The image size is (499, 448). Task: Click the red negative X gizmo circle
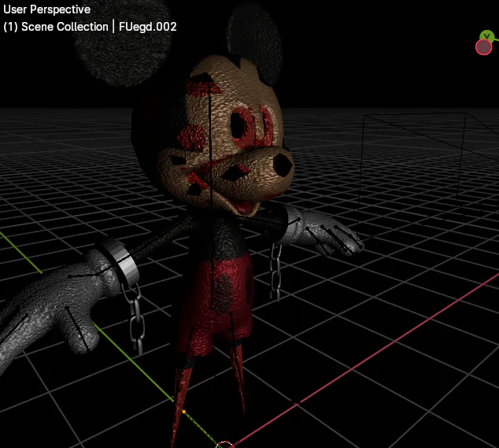tap(483, 47)
